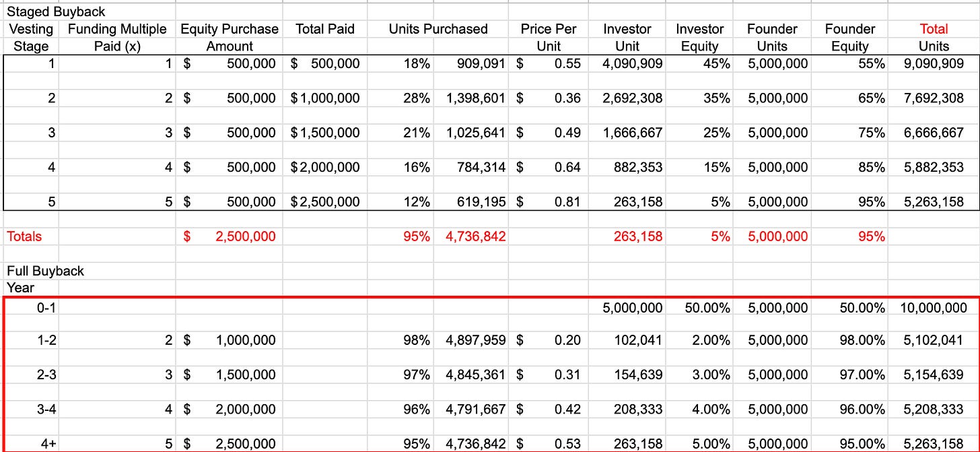Select the 'Units Purchased' column header
The height and width of the screenshot is (452, 980).
(438, 29)
